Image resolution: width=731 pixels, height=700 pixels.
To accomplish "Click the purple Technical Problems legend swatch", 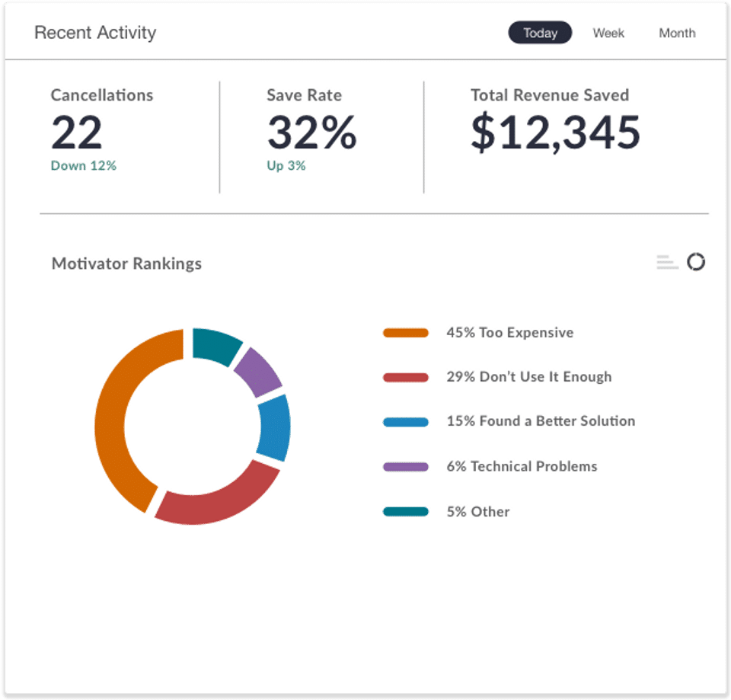I will tap(406, 467).
